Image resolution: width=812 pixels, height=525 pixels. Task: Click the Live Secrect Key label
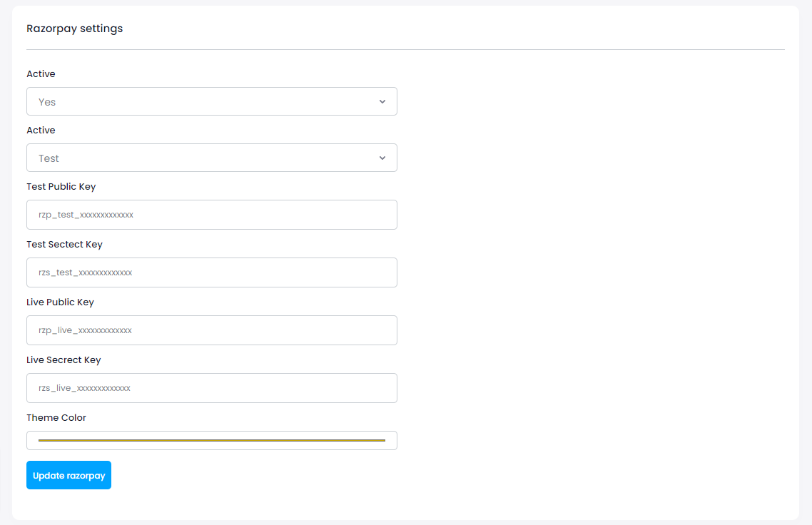[64, 360]
